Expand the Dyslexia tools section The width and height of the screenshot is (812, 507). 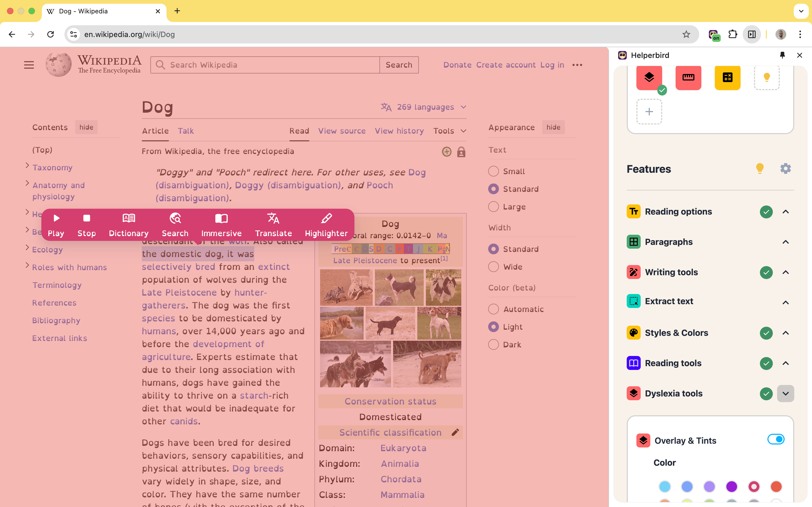click(x=786, y=393)
